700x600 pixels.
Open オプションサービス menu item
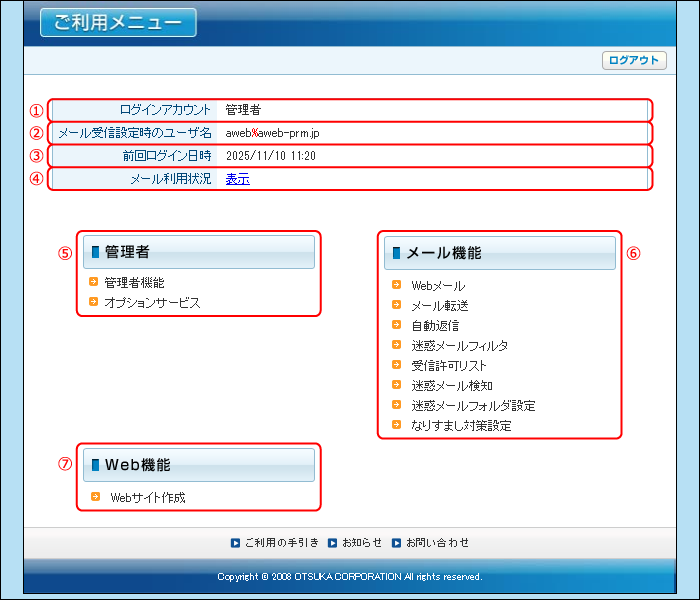[152, 302]
